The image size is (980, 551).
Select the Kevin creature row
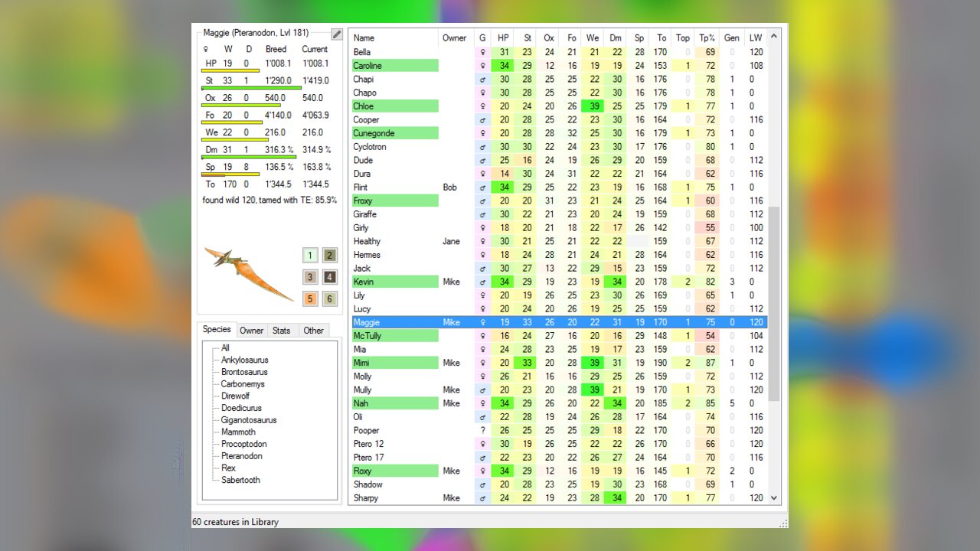coord(558,282)
